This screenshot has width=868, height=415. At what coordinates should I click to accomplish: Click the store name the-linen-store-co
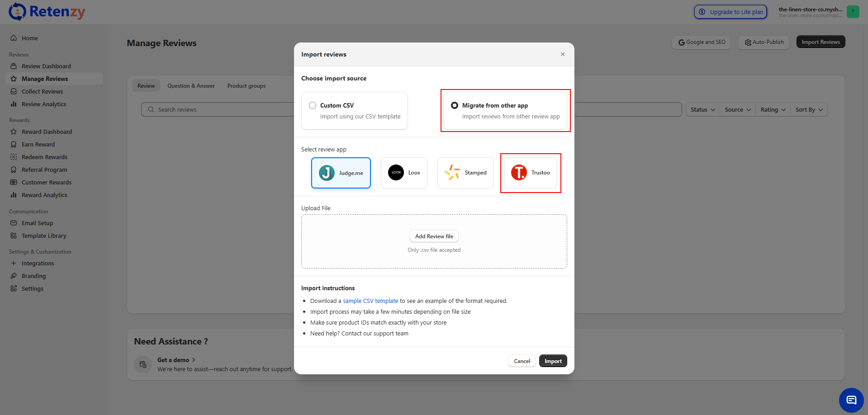tap(810, 9)
